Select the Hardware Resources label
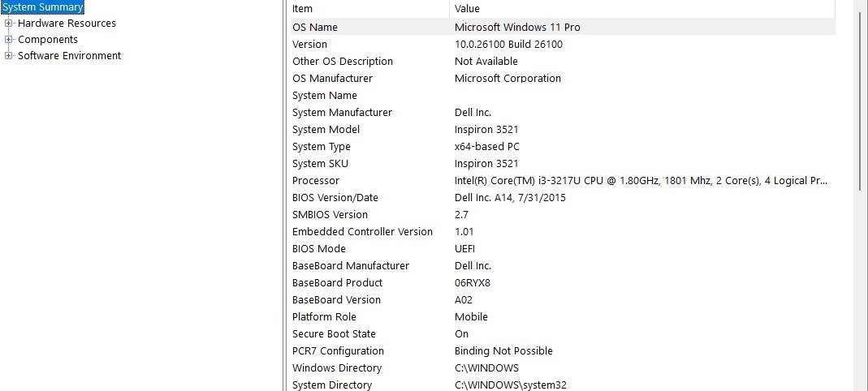The image size is (868, 391). coord(67,24)
